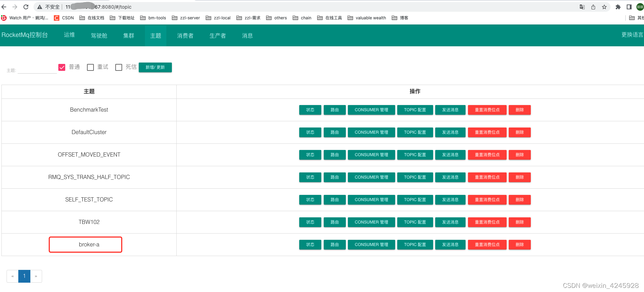
Task: Click the 新增/更新 button
Action: [155, 67]
